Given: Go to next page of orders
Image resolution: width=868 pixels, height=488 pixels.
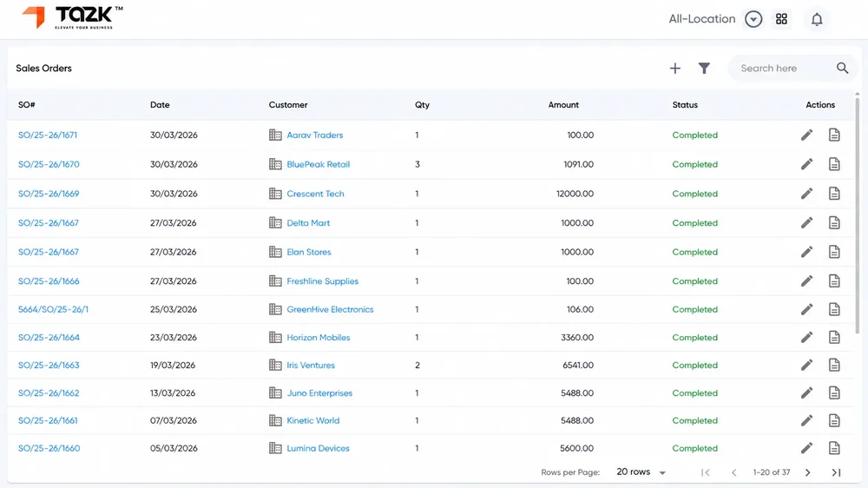Looking at the screenshot, I should pyautogui.click(x=807, y=472).
